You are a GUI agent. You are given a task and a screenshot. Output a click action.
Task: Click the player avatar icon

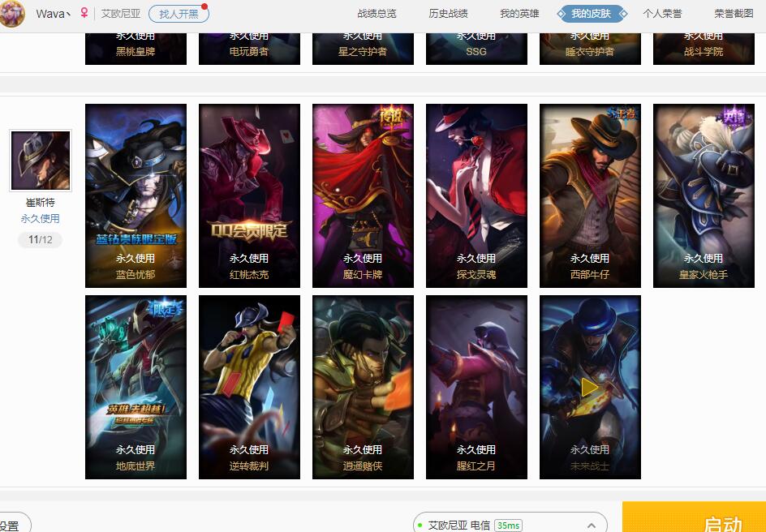point(11,14)
